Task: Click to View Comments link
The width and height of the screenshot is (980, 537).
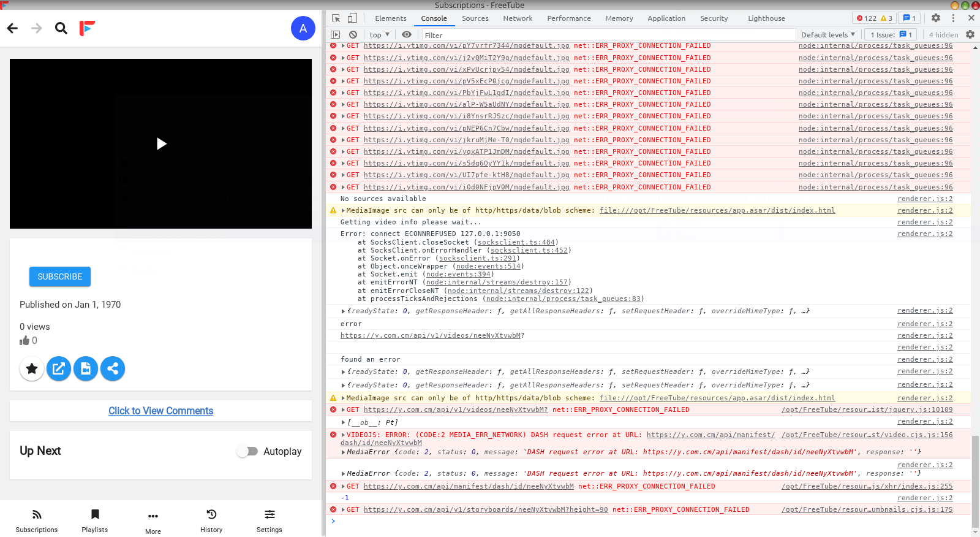Action: point(161,411)
